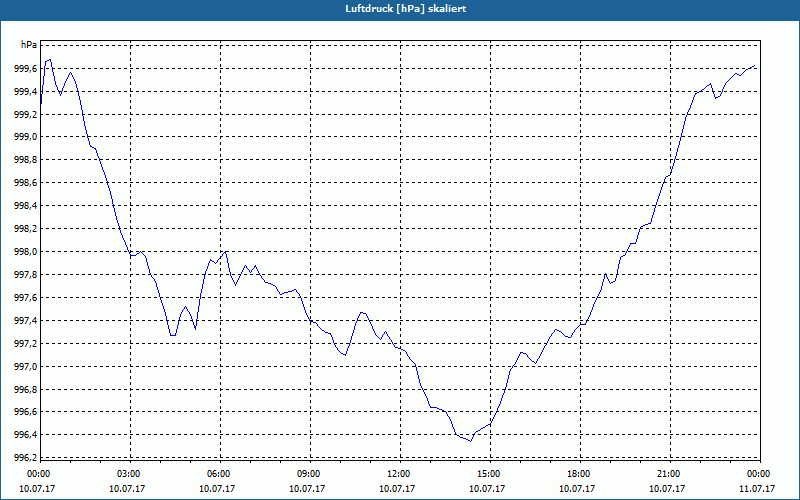Click the 997,4 pressure axis label
This screenshot has height=500, width=800.
coord(26,321)
